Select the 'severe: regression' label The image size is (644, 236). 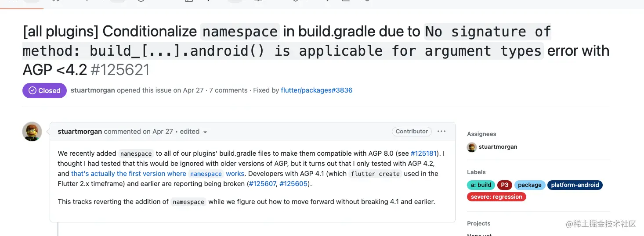496,197
